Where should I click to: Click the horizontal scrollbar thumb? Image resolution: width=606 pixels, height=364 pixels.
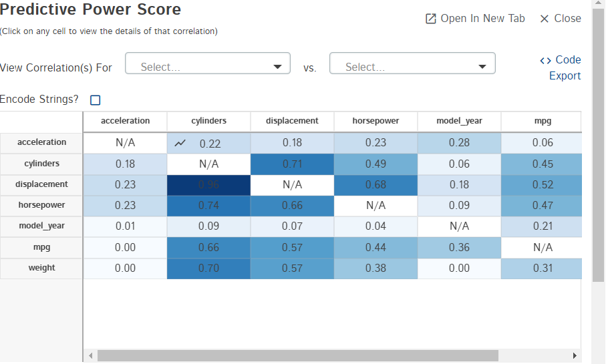click(297, 355)
